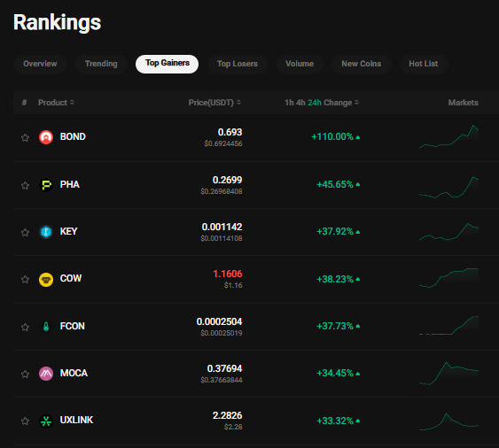Click the +45.65% change value

pos(335,184)
